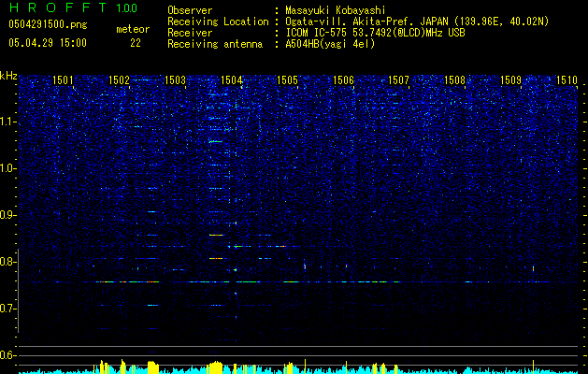Click the 1506 time marker

click(343, 79)
